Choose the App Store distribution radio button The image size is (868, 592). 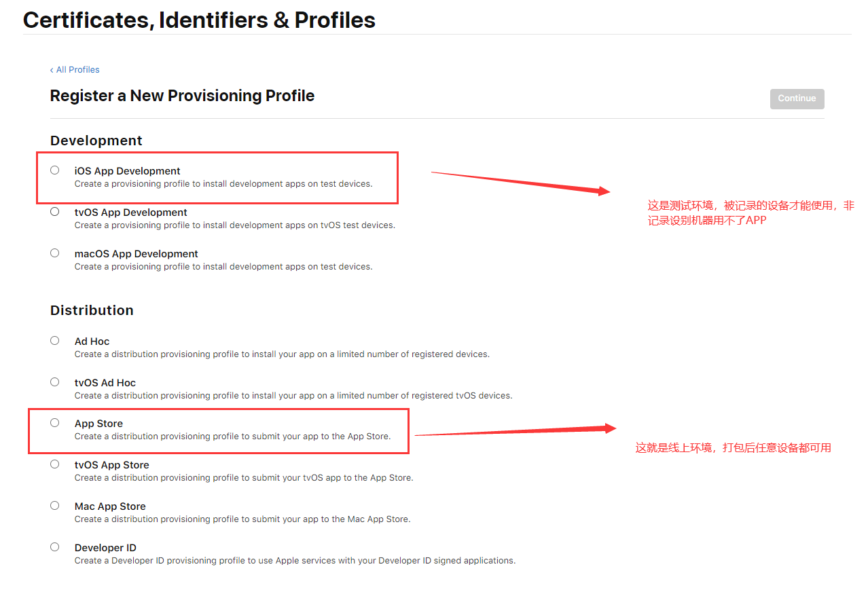click(55, 423)
